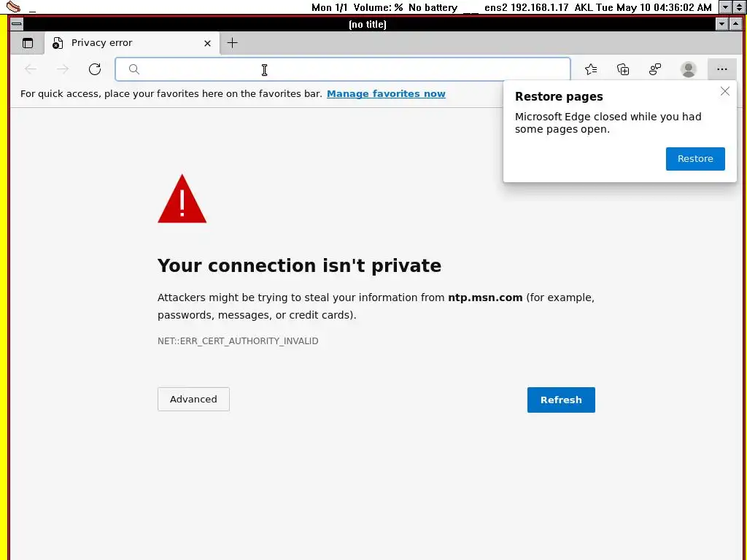Open the Collections icon
This screenshot has width=747, height=560.
tap(623, 69)
